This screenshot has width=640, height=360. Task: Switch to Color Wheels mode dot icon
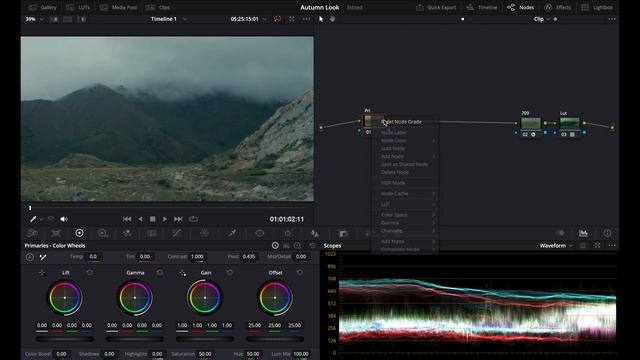[x=275, y=245]
